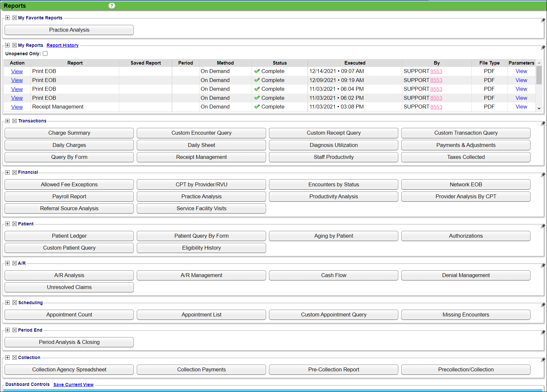Expand the My Reports section plus box

7,45
